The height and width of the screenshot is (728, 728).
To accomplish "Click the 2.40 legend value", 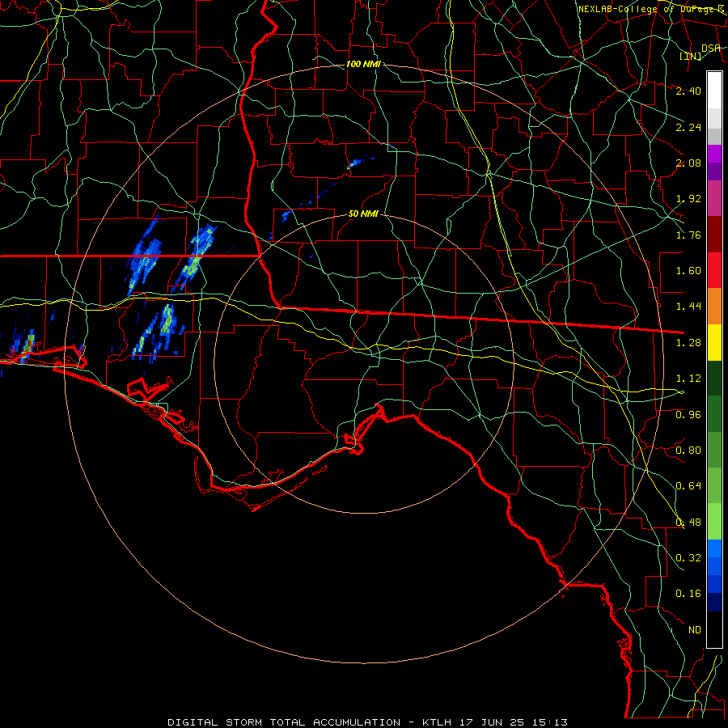I will 688,91.
